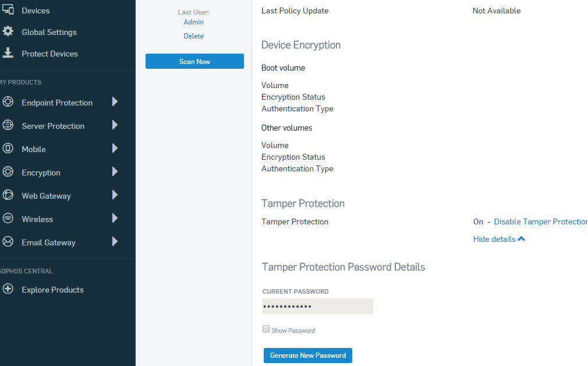Click the Device Encryption heading
Screen dimensions: 588x366
click(x=301, y=45)
